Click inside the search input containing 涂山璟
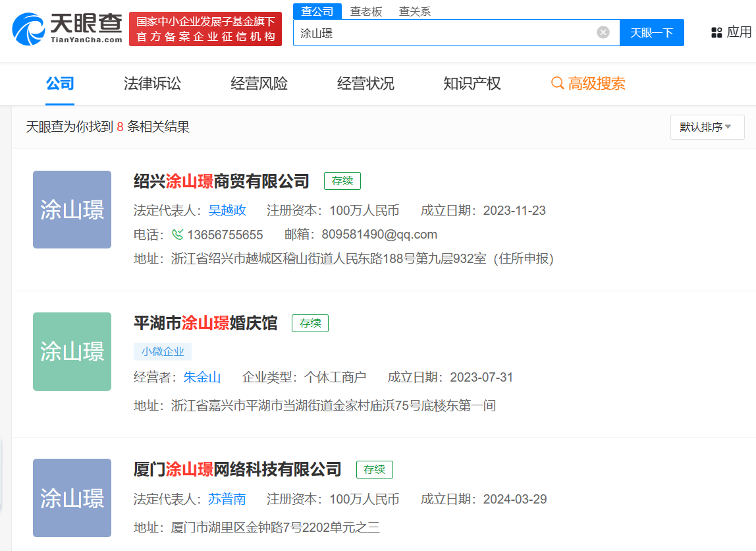 point(428,32)
